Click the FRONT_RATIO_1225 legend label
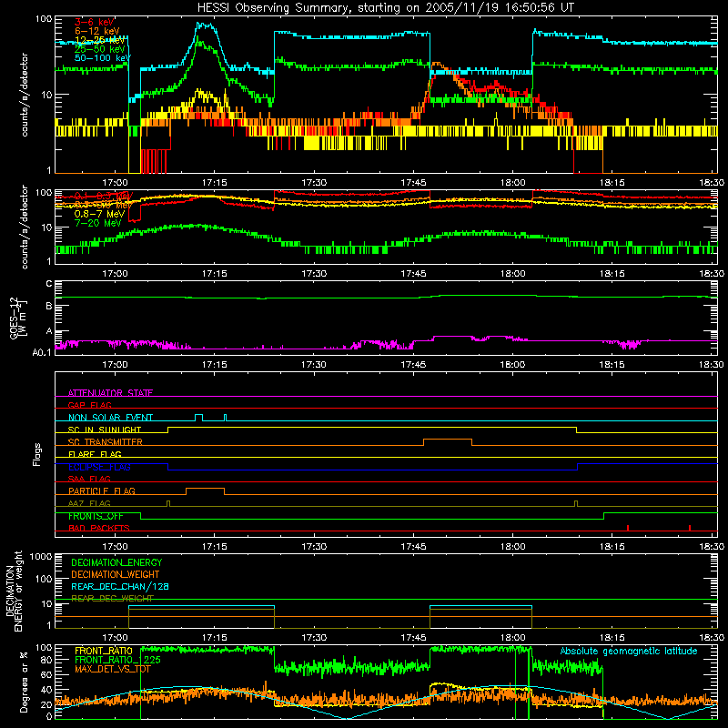 117,660
